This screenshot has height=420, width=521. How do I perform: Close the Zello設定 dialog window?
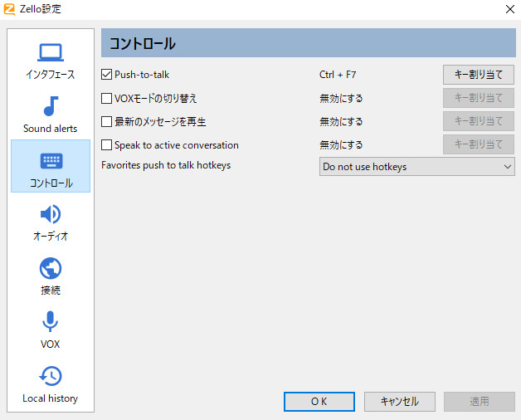[508, 9]
